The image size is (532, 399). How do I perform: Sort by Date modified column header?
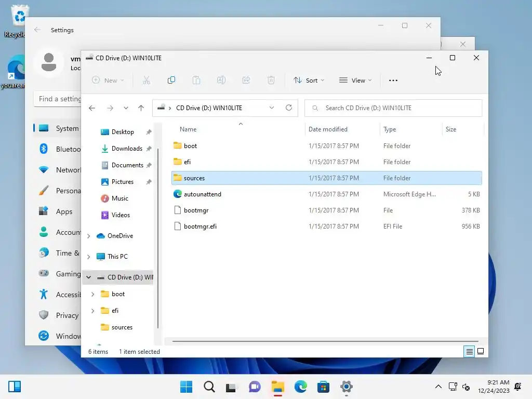[x=328, y=129]
